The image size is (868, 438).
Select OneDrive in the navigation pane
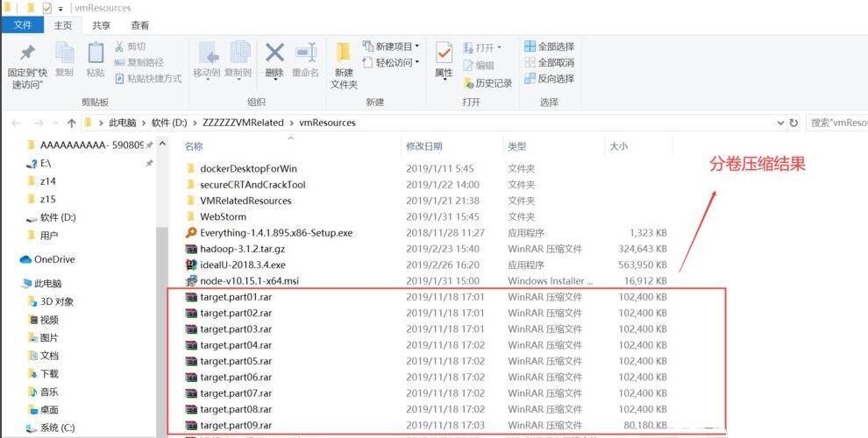tap(53, 259)
